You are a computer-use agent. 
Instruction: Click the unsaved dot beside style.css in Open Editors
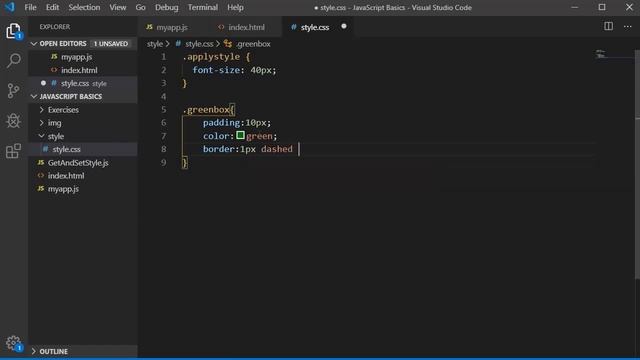tap(43, 83)
